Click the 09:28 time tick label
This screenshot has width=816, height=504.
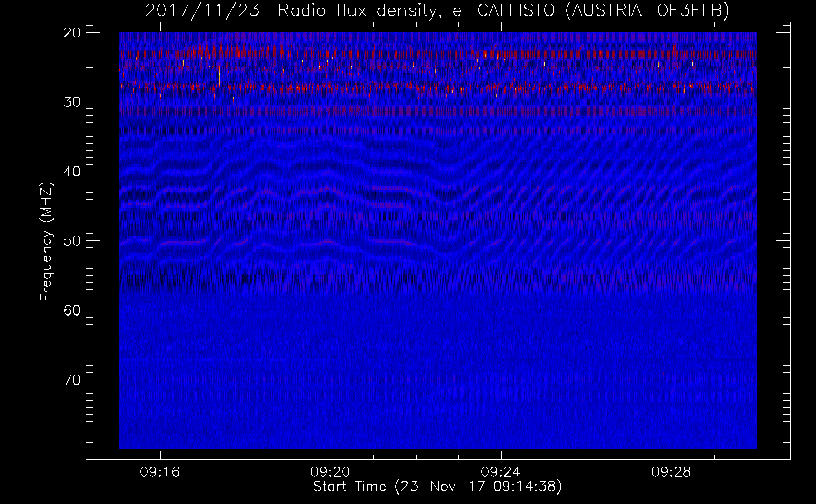(672, 472)
